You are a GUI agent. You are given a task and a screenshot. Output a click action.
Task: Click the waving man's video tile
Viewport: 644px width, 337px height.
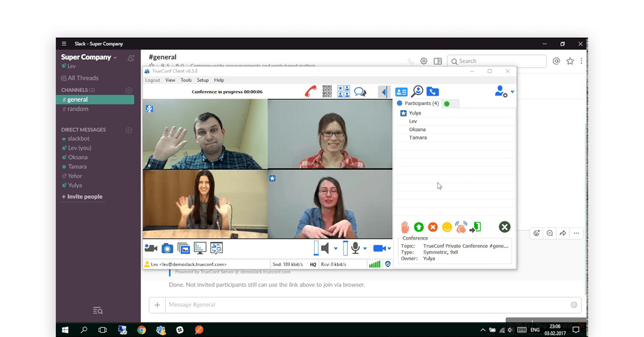[x=205, y=134]
